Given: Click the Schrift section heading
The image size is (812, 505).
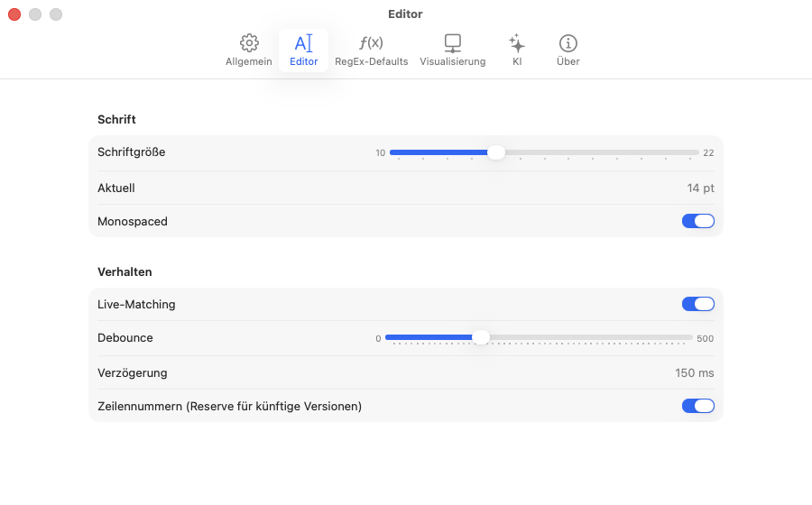Looking at the screenshot, I should coord(116,120).
